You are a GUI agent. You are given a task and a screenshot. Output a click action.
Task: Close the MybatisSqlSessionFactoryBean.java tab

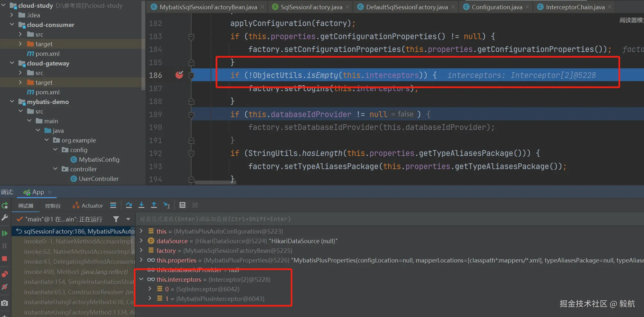point(262,7)
